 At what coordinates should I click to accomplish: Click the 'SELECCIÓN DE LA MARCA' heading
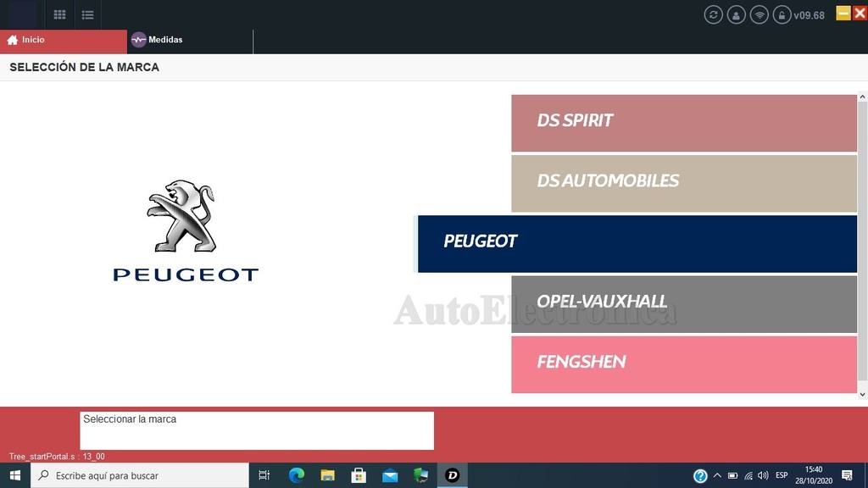[x=84, y=67]
